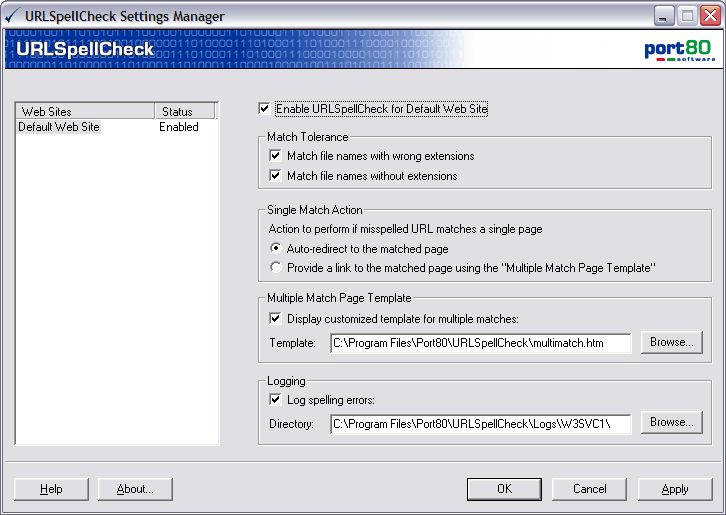
Task: Open the Help button
Action: tap(51, 489)
